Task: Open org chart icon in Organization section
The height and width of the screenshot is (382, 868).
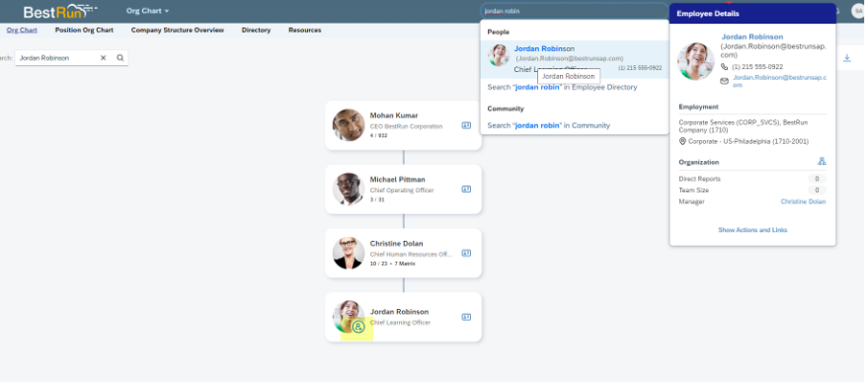Action: coord(822,161)
